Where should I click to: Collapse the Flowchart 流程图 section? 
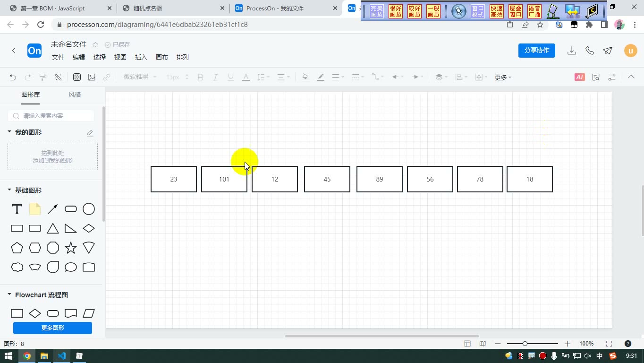tap(9, 294)
